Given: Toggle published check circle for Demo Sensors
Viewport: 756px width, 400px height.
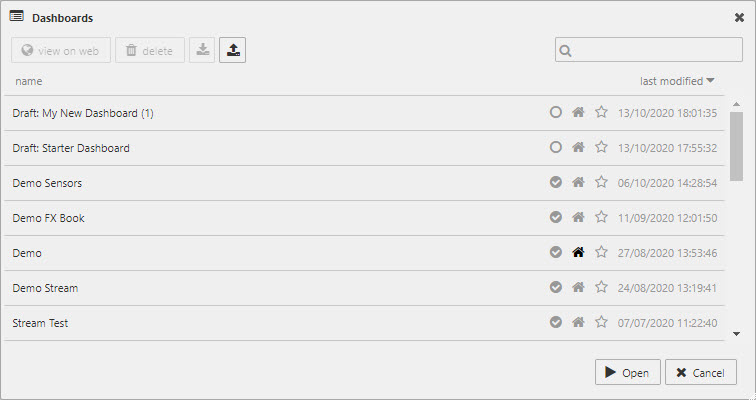Looking at the screenshot, I should 556,183.
